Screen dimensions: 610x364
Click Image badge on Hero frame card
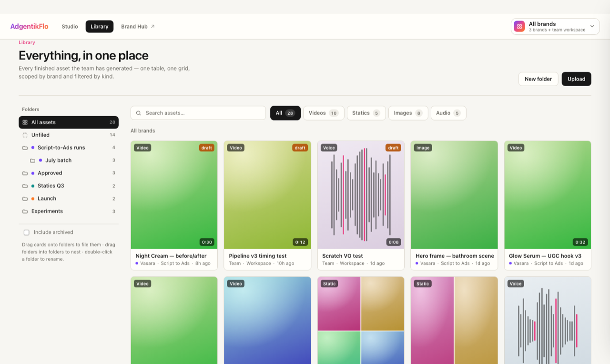click(423, 148)
